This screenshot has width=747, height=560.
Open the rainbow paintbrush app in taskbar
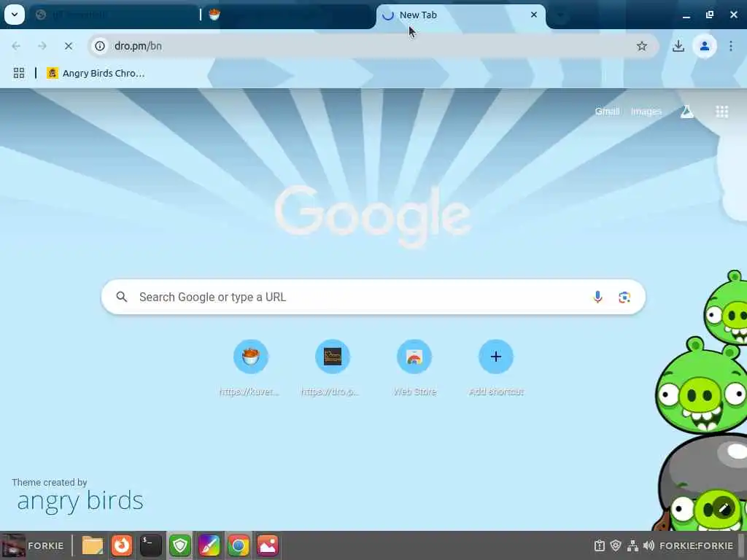coord(209,545)
